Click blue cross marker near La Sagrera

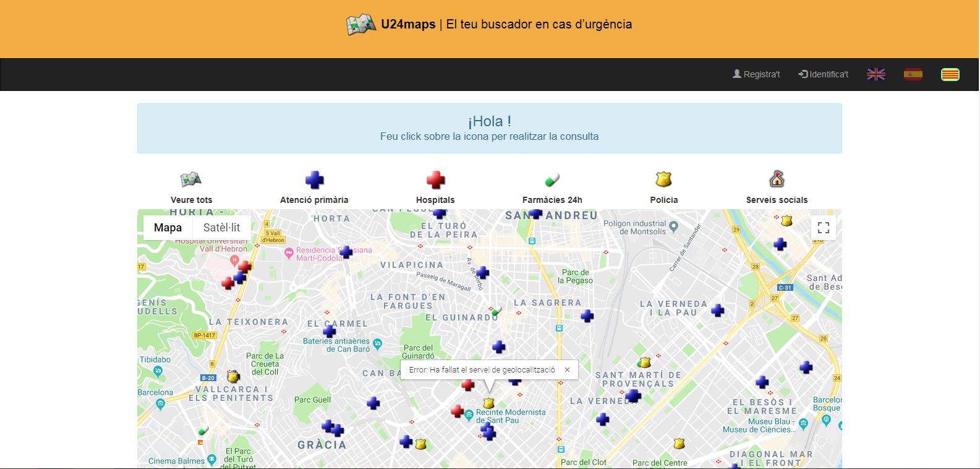click(x=587, y=316)
